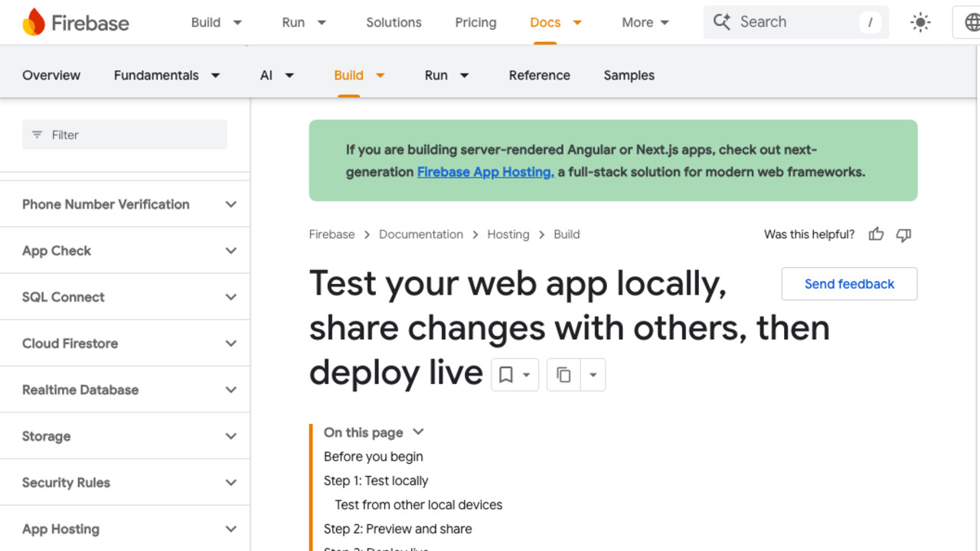This screenshot has width=980, height=551.
Task: Jump to Test from other local devices
Action: [x=419, y=505]
